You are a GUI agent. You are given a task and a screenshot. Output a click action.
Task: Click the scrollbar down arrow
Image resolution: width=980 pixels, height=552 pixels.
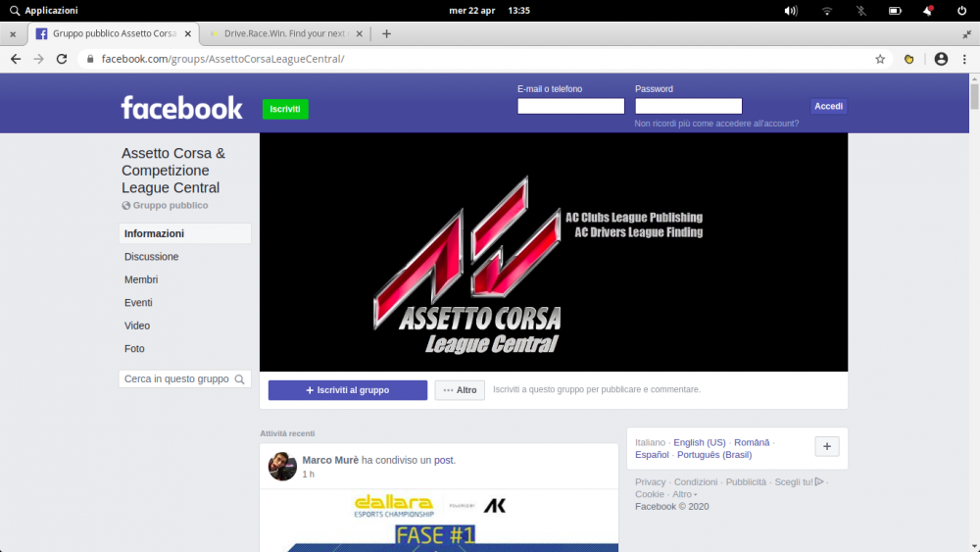974,547
